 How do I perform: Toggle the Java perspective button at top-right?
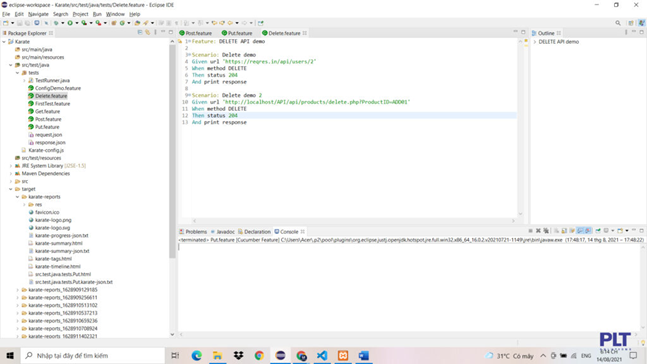641,23
